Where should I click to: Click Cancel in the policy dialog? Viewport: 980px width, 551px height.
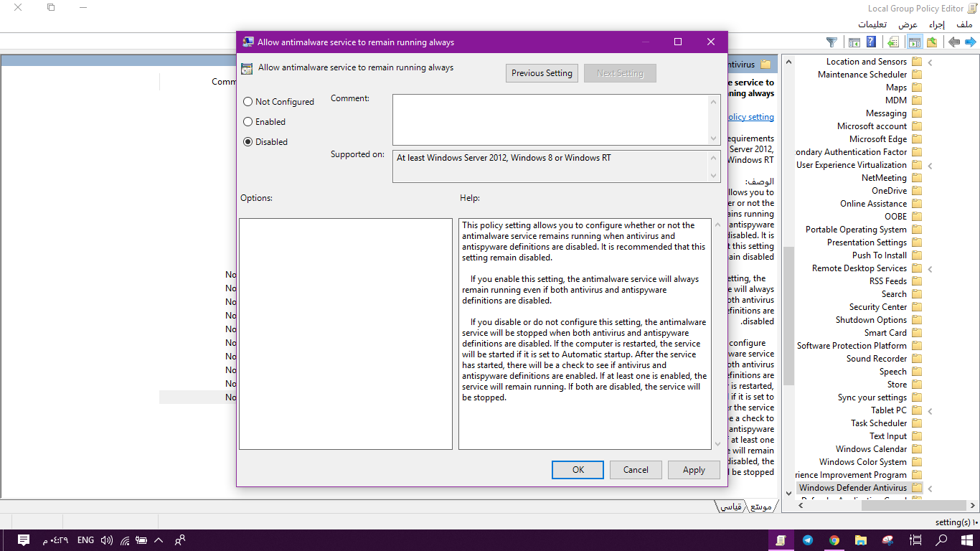click(636, 470)
